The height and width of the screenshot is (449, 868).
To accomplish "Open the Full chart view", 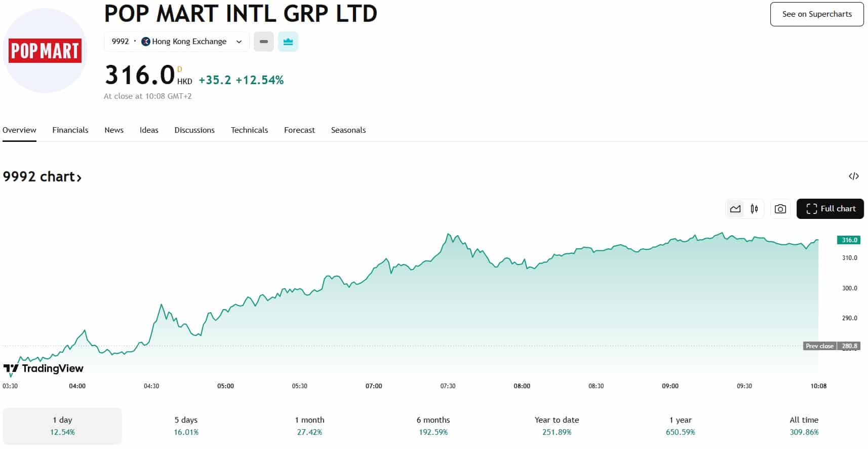I will [830, 209].
